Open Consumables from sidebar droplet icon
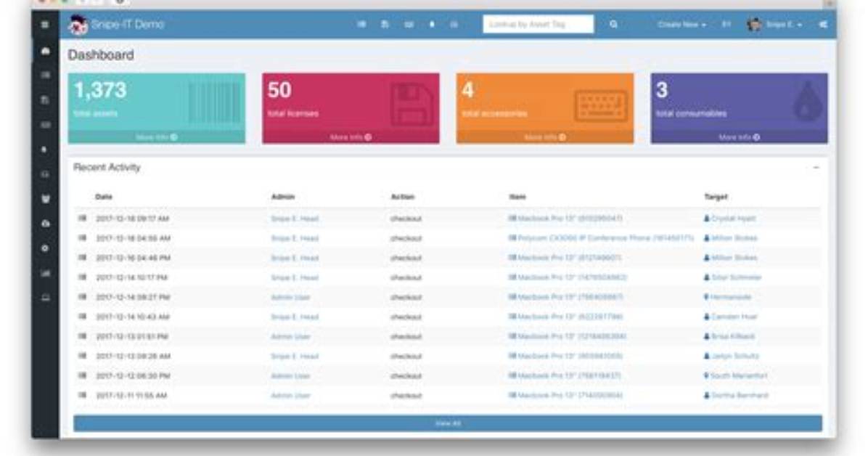Viewport: 868px width, 456px height. 46,150
